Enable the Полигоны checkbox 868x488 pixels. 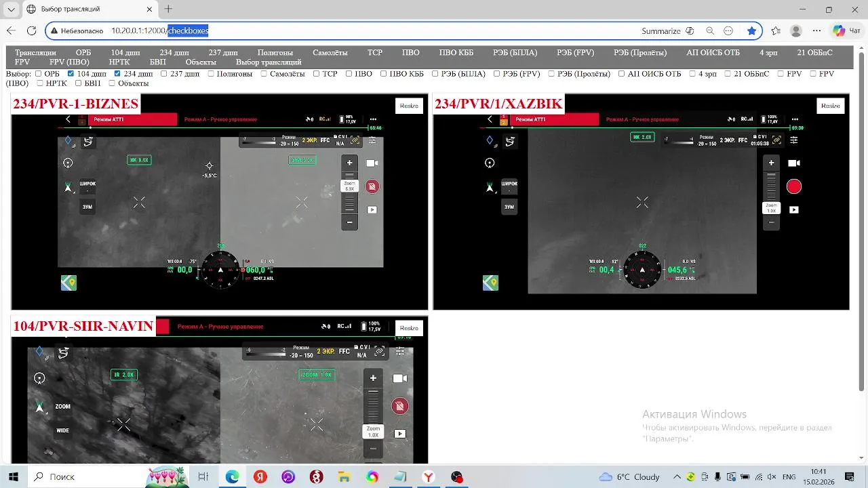tap(211, 74)
